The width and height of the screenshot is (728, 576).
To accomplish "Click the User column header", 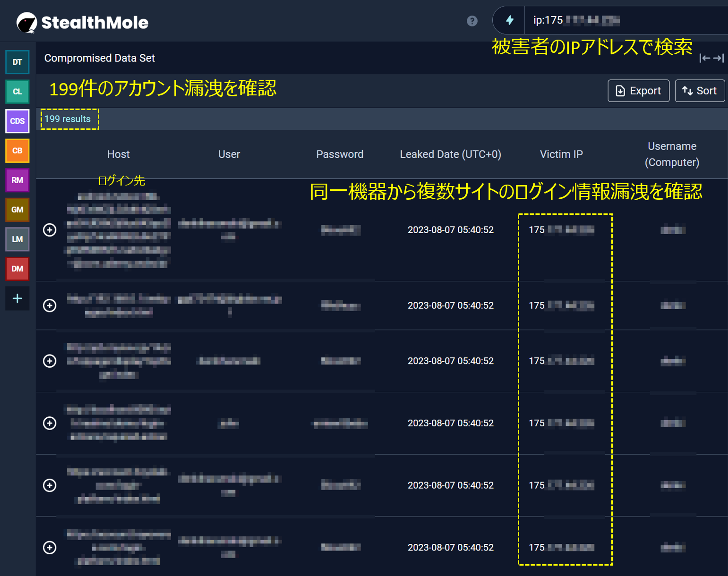I will [229, 154].
